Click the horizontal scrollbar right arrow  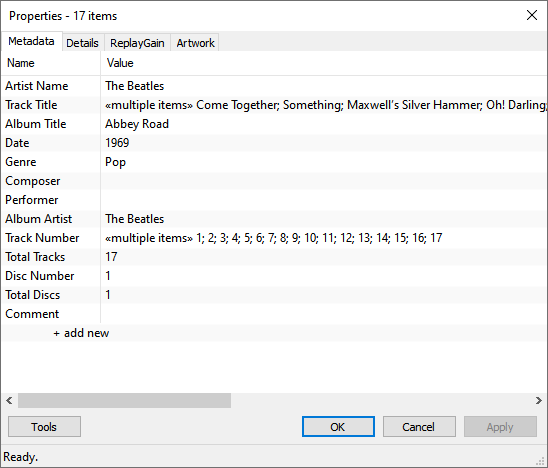click(539, 400)
